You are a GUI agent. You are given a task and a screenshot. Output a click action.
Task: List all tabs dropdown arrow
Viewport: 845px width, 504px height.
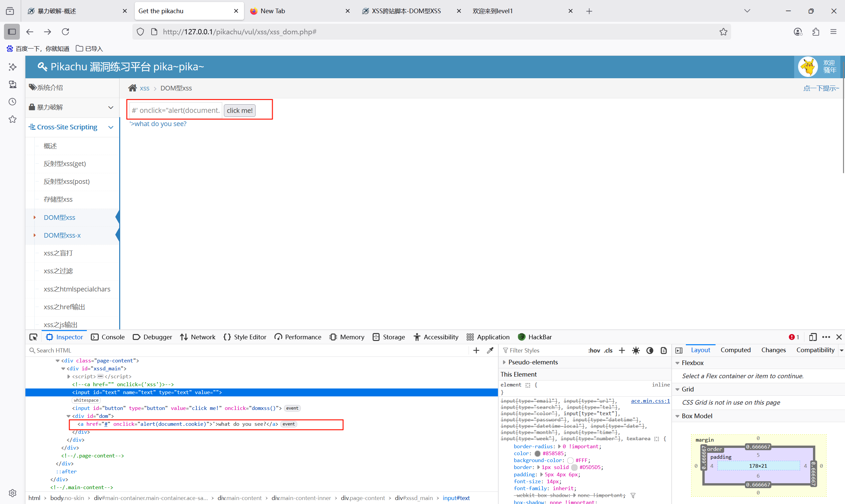747,11
